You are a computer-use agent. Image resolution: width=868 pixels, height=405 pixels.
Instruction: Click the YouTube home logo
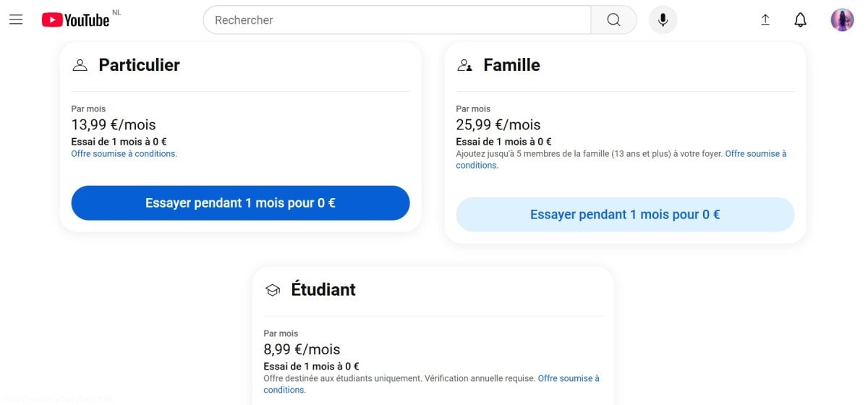pos(75,20)
